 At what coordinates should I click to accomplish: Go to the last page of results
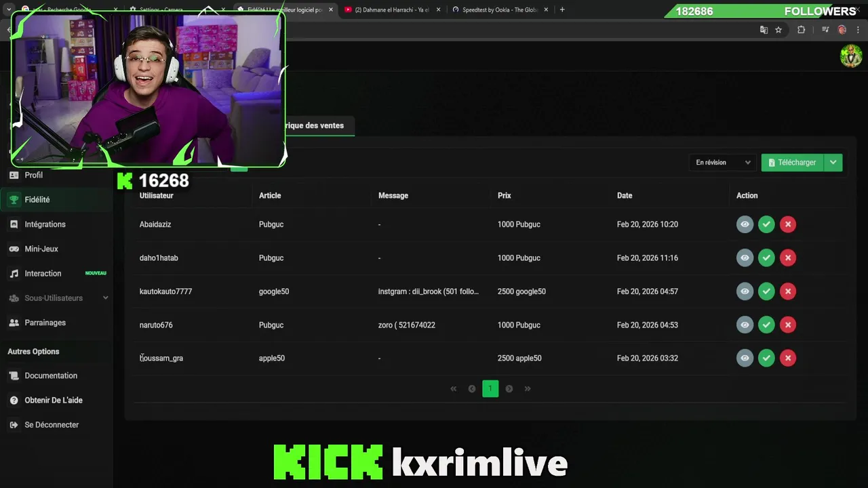528,389
